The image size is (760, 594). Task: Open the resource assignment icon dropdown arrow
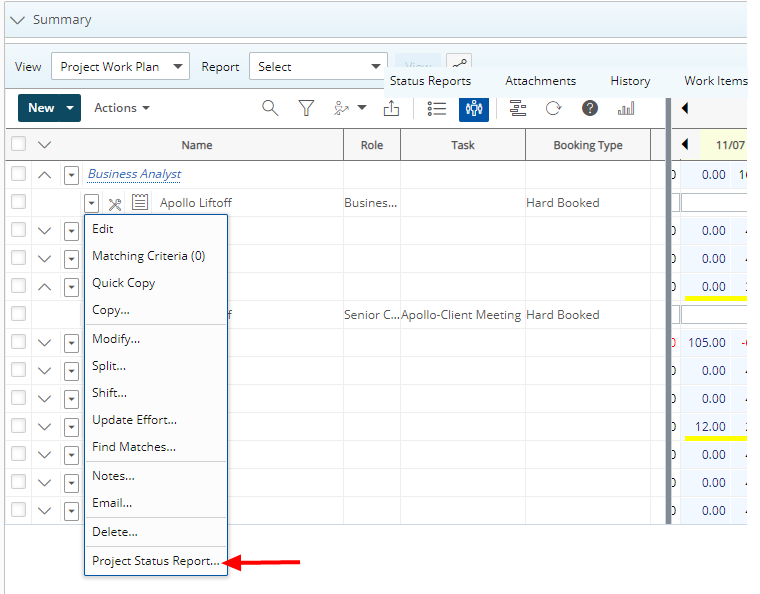(362, 108)
